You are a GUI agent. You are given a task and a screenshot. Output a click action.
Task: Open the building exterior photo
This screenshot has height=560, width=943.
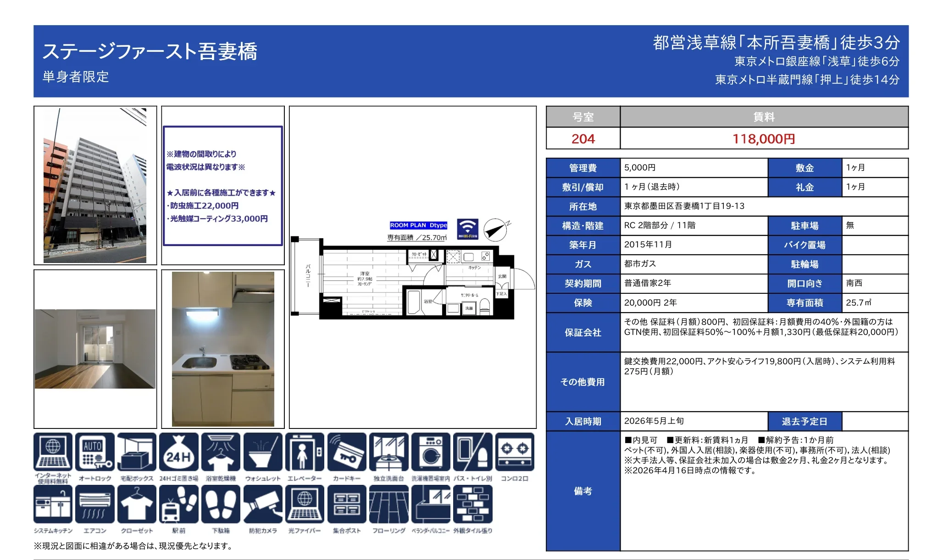pyautogui.click(x=95, y=186)
